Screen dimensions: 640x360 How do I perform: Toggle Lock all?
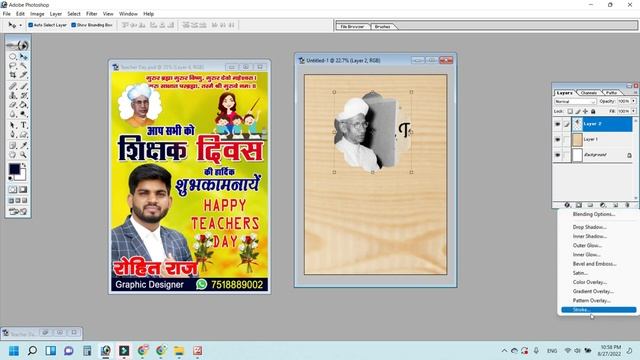(593, 111)
